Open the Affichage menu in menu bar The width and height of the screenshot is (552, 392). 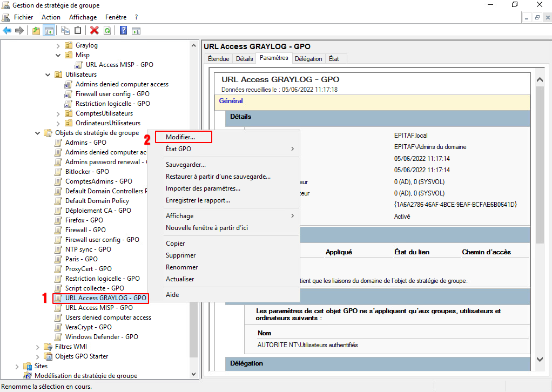[x=83, y=17]
